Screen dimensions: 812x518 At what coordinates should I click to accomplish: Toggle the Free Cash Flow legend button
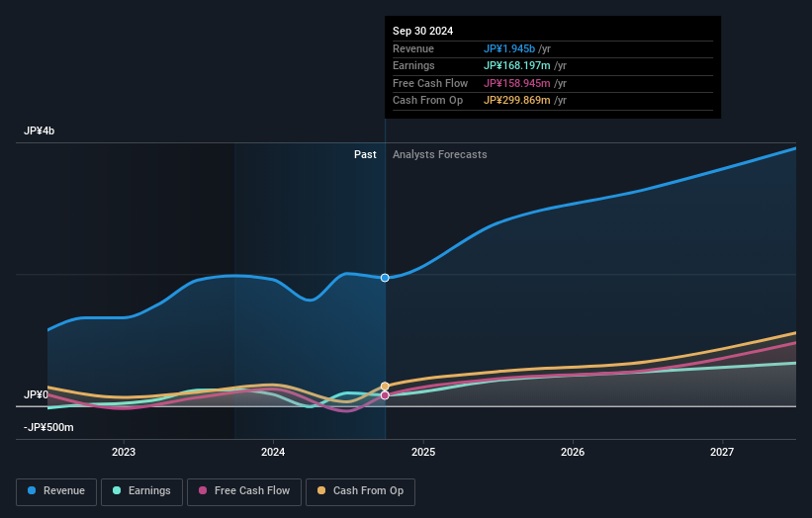point(244,491)
